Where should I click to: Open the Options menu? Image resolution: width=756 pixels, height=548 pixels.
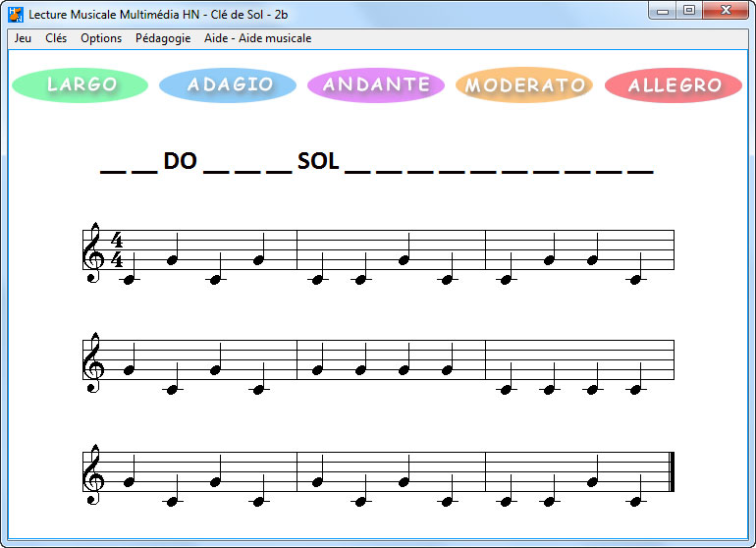click(101, 38)
